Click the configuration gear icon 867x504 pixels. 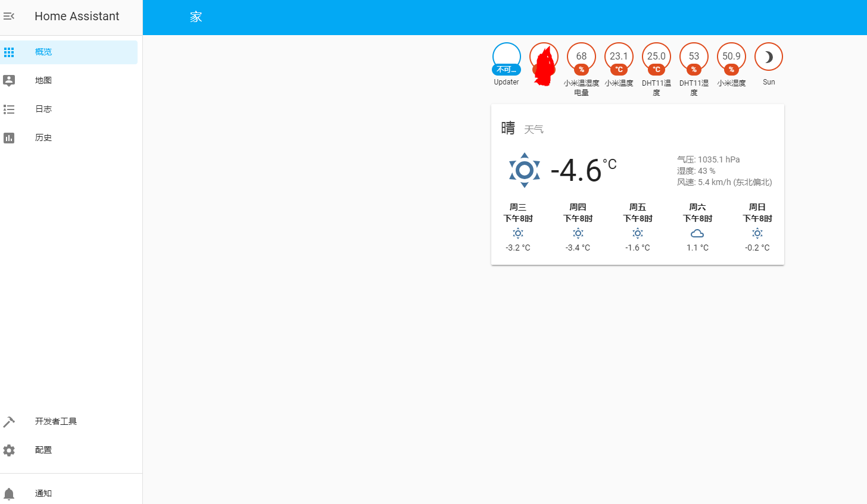(x=9, y=450)
